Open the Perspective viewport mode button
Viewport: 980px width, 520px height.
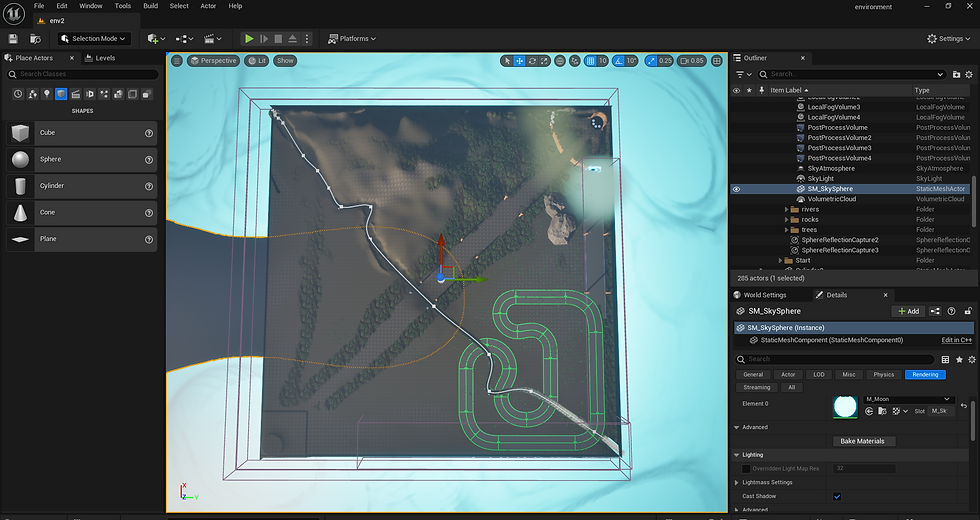point(213,61)
